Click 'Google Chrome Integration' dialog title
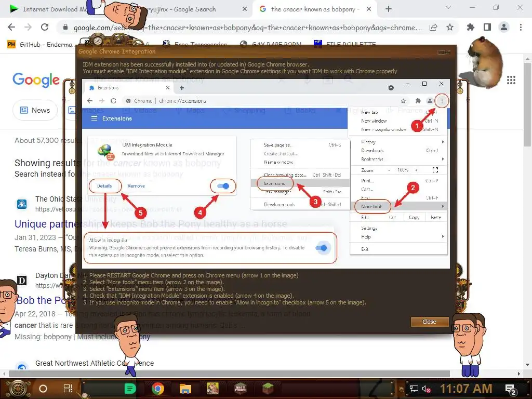The width and height of the screenshot is (532, 399). pyautogui.click(x=117, y=51)
